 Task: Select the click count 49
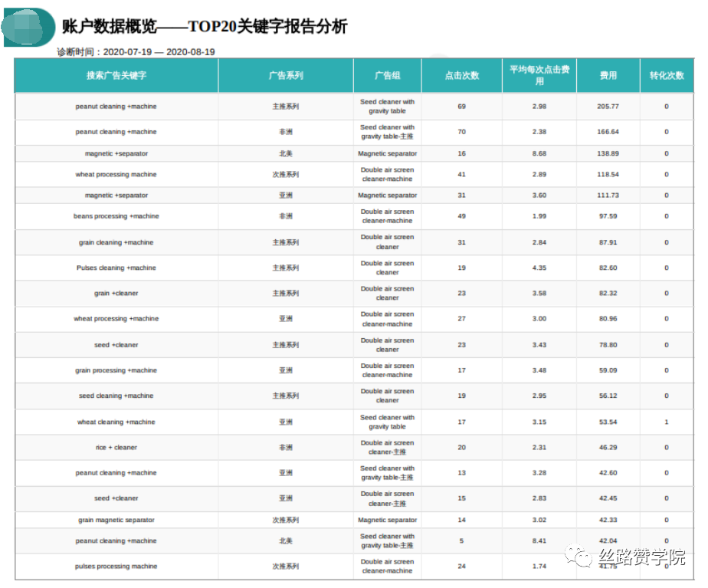461,216
